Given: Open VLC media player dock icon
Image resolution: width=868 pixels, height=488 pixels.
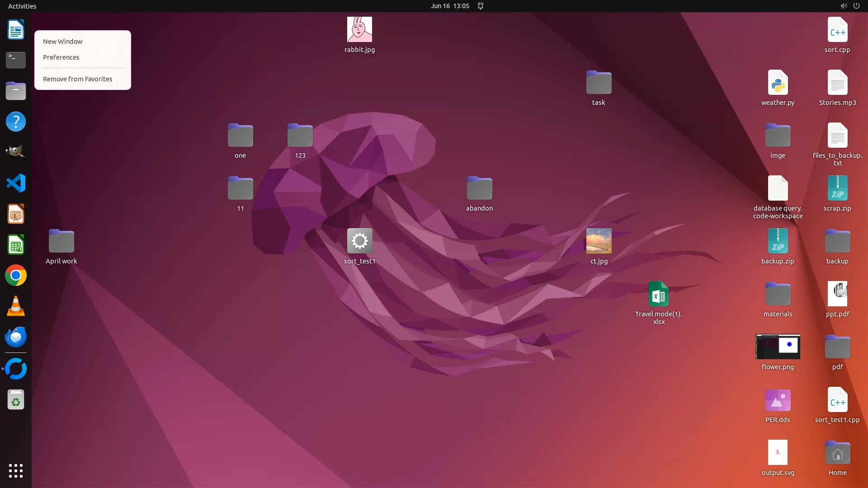Looking at the screenshot, I should click(16, 306).
